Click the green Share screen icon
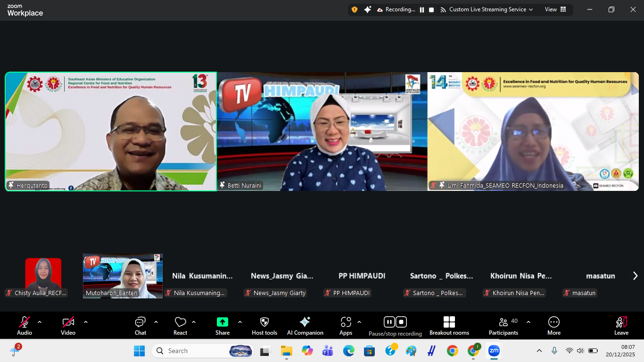The image size is (644, 362). (222, 322)
